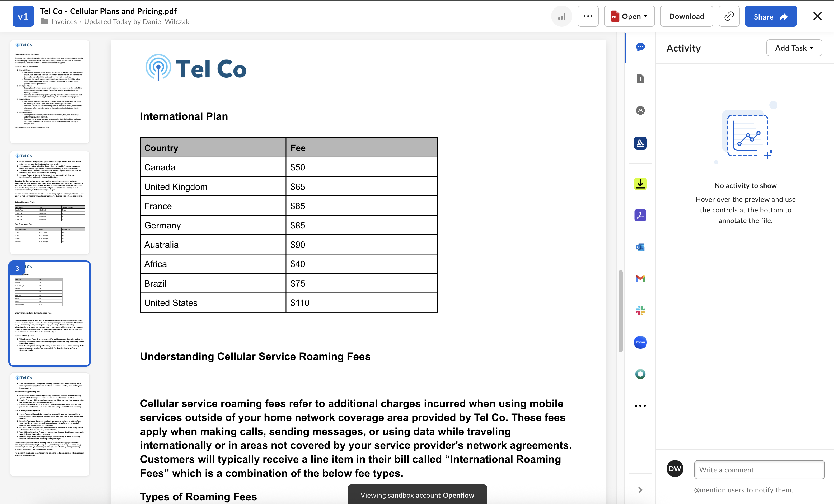
Task: Click the Download button
Action: 686,16
